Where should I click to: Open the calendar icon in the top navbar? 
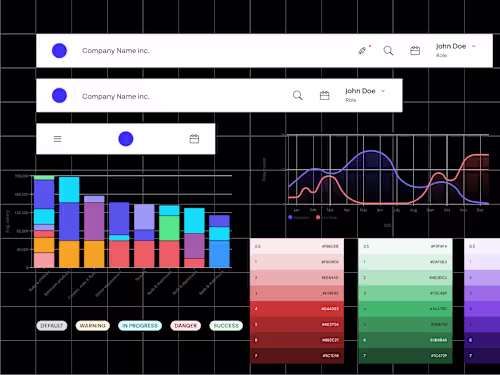click(x=415, y=51)
